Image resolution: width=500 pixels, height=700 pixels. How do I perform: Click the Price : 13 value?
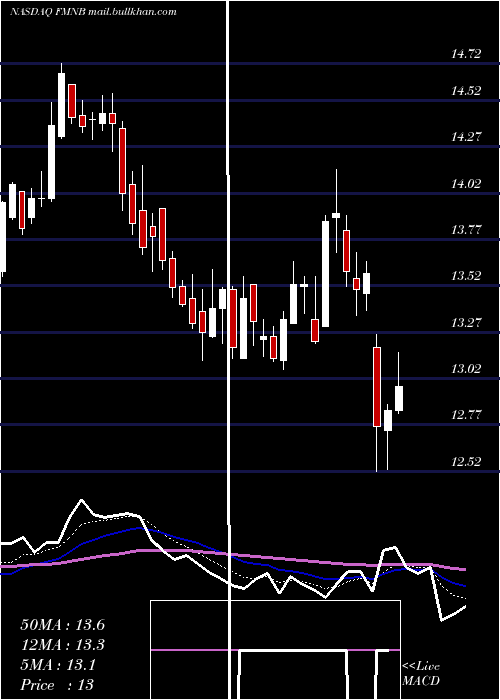57,685
